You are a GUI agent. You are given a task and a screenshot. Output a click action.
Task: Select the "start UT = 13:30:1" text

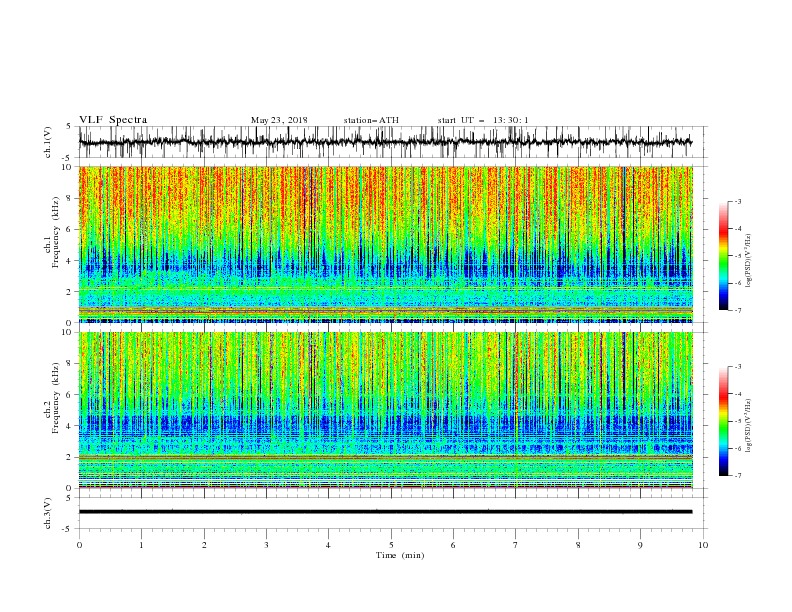pos(483,120)
